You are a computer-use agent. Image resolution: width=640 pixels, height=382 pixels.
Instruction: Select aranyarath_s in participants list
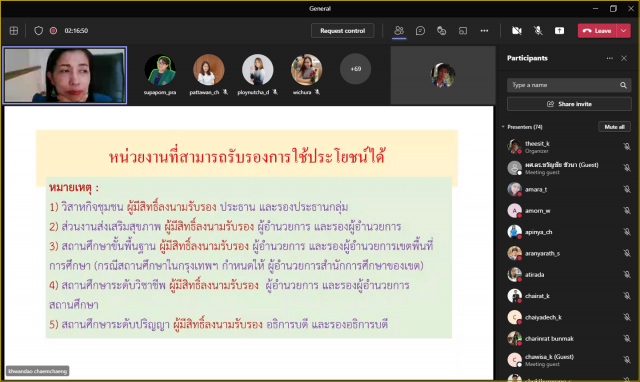[x=568, y=253]
